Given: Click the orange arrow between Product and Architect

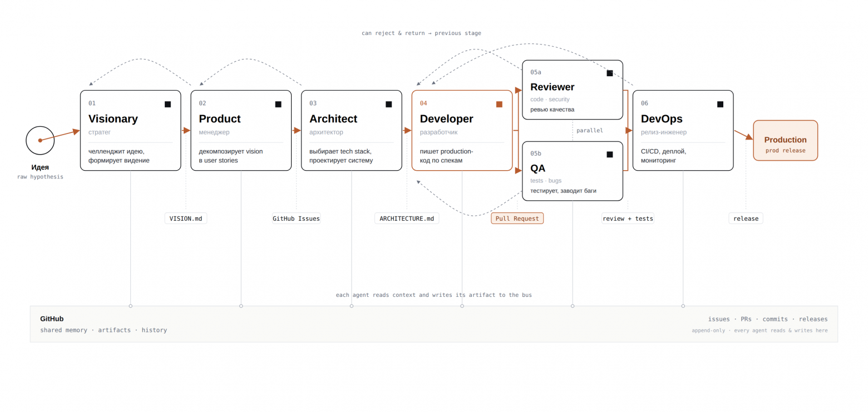Looking at the screenshot, I should (297, 131).
